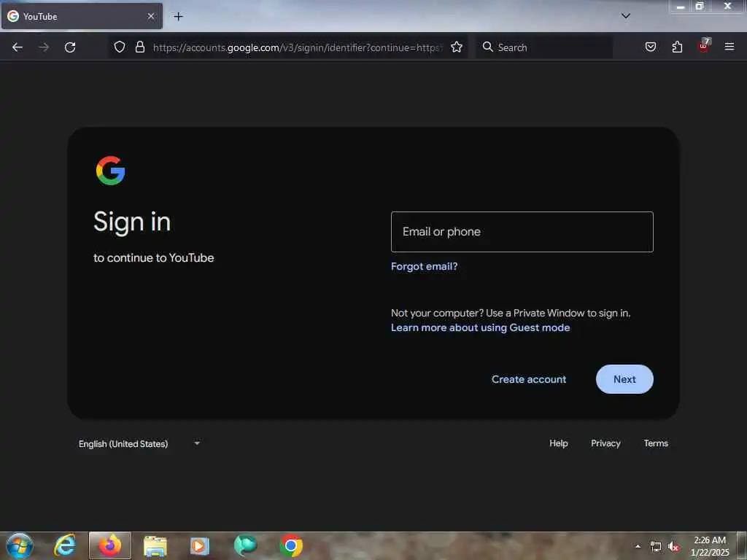Restore down the Firefox window

coord(700,6)
